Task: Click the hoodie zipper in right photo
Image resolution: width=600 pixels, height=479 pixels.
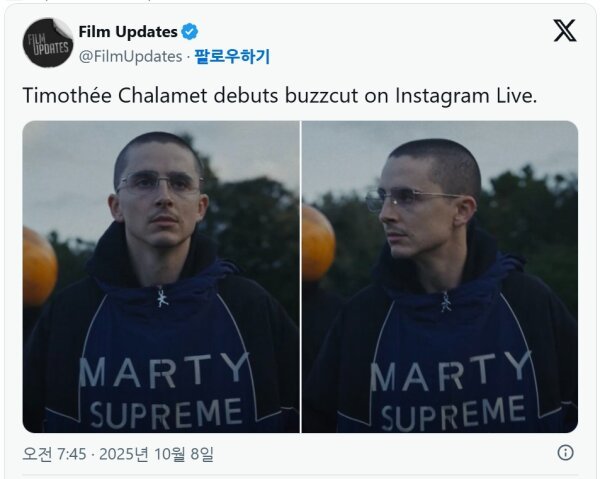Action: (x=445, y=301)
